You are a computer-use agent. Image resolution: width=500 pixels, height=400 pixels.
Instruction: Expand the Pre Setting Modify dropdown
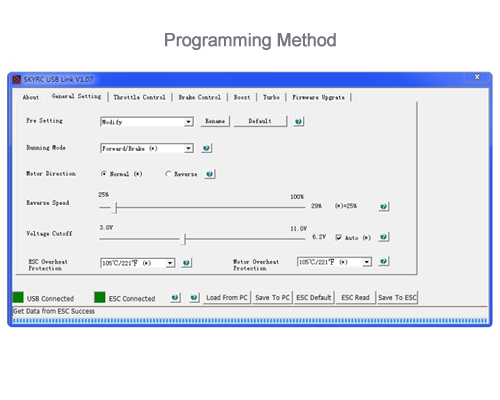[x=189, y=122]
